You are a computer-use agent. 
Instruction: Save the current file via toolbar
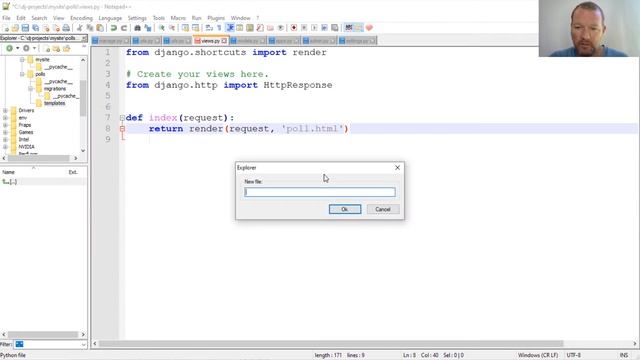point(25,28)
